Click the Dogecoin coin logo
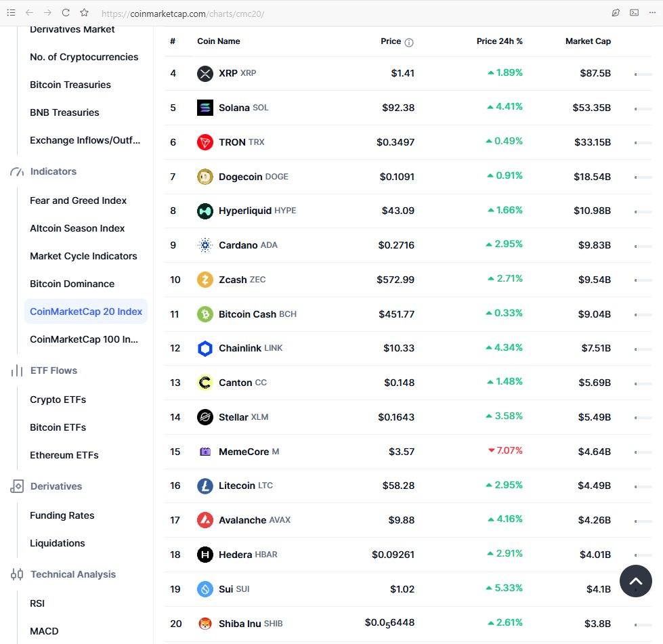Viewport: 663px width, 644px height. pos(205,177)
